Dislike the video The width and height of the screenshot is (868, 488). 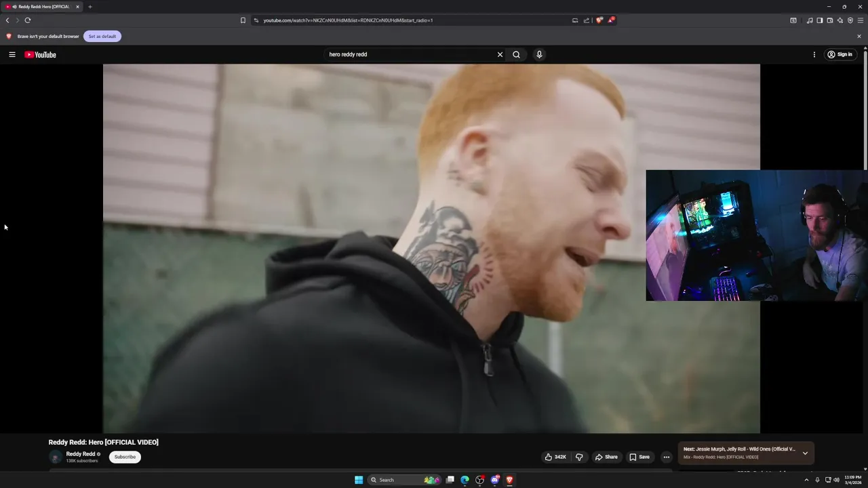coord(579,457)
